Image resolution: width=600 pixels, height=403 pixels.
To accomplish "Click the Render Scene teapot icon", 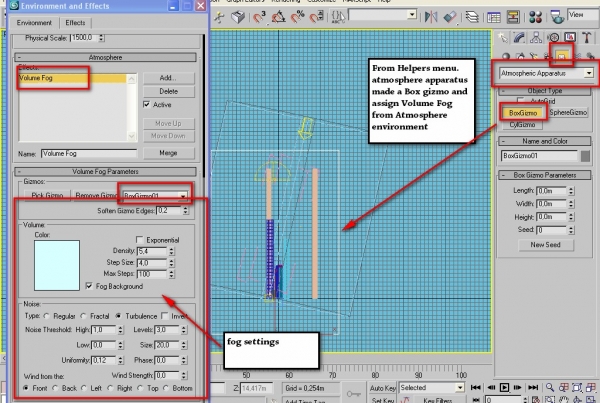I will coord(557,17).
